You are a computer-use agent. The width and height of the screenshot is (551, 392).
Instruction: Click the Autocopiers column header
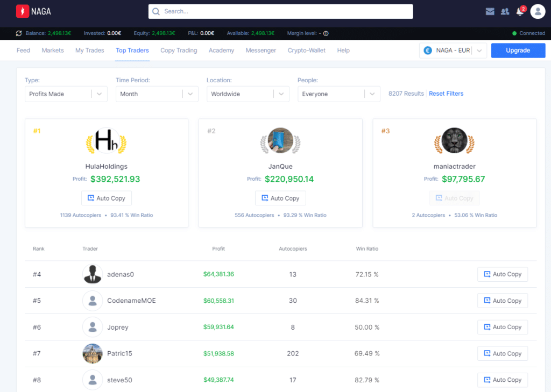tap(293, 248)
